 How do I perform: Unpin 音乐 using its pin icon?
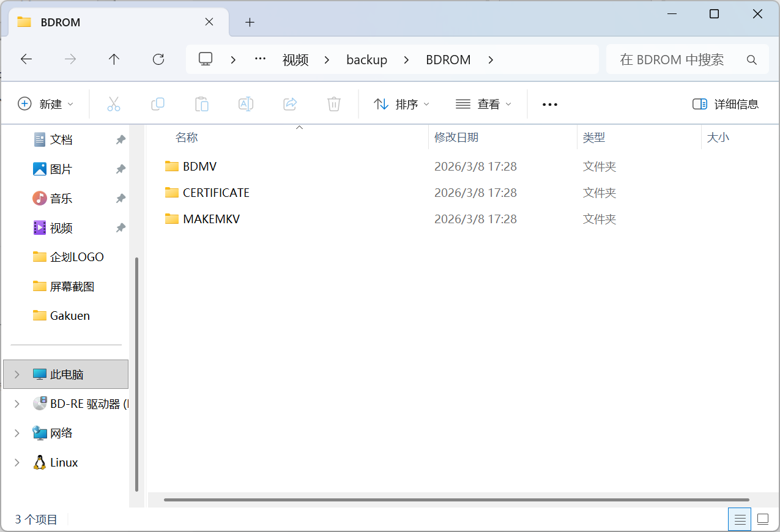point(121,199)
